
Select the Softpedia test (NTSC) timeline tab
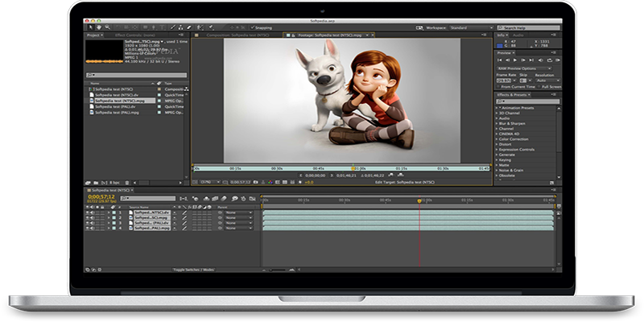[x=110, y=191]
